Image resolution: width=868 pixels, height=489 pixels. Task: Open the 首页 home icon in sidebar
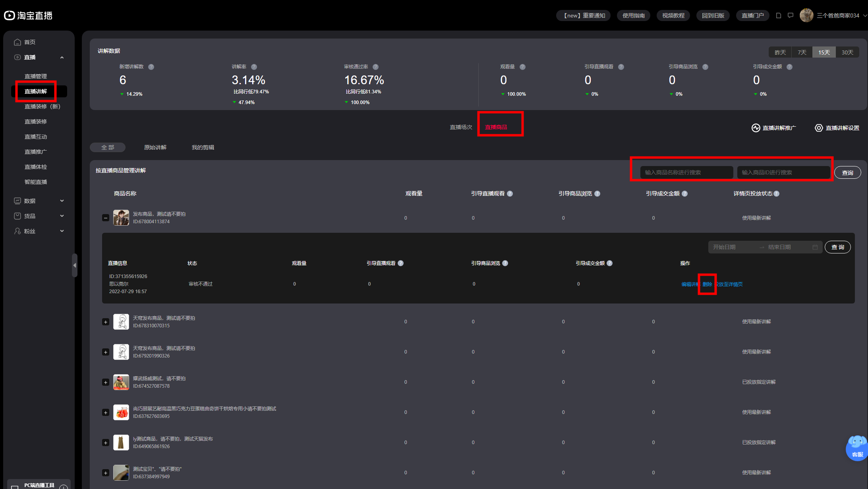tap(17, 42)
